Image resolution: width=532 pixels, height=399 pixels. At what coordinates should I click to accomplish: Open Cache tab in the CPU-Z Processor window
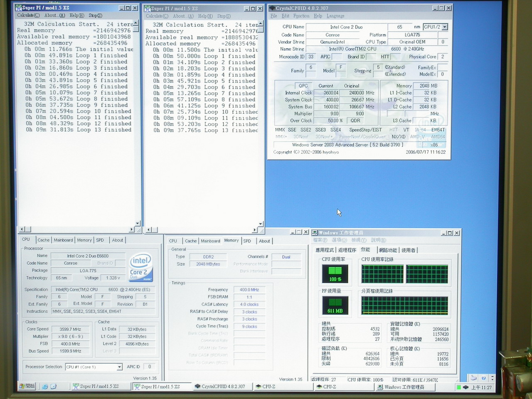[43, 240]
